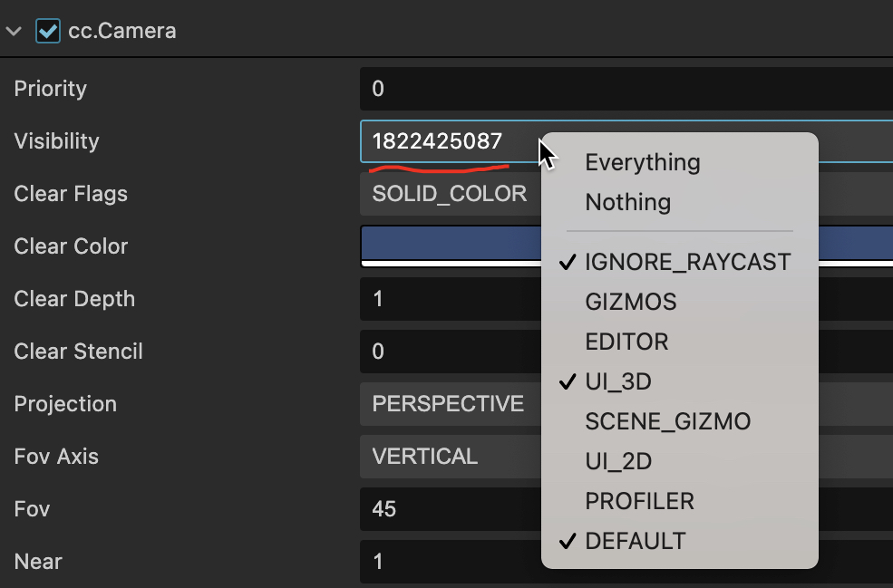Open the Fov Axis VERTICAL dropdown
The width and height of the screenshot is (893, 588).
pos(450,457)
